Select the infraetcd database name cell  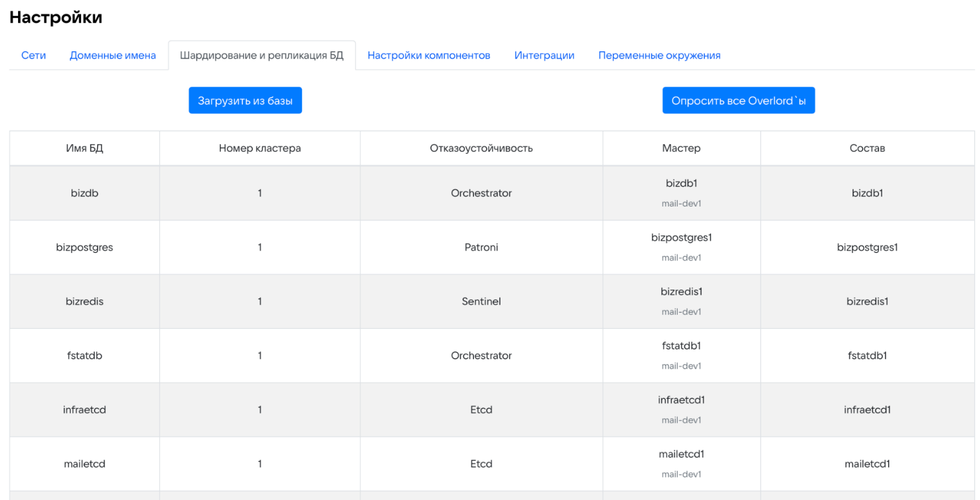(84, 409)
